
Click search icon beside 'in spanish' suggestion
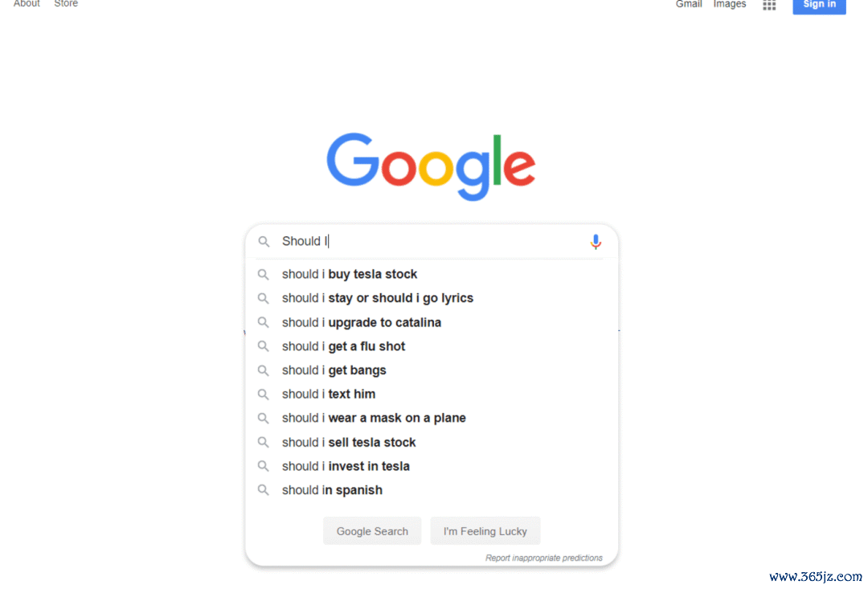coord(264,490)
